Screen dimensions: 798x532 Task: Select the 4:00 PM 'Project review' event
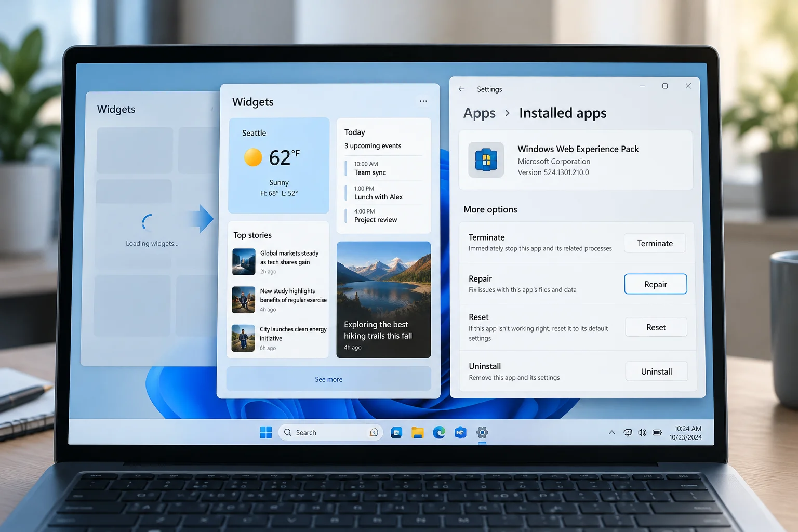pos(383,216)
